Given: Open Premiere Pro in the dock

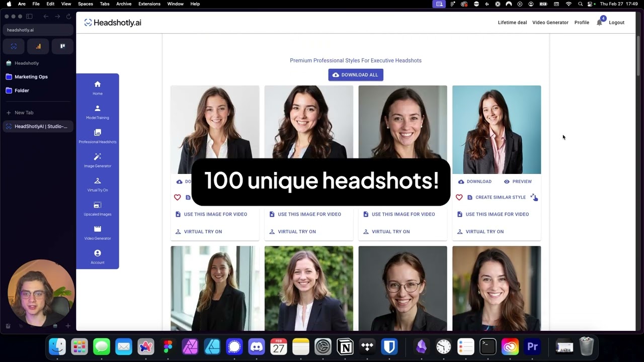Looking at the screenshot, I should (x=532, y=346).
